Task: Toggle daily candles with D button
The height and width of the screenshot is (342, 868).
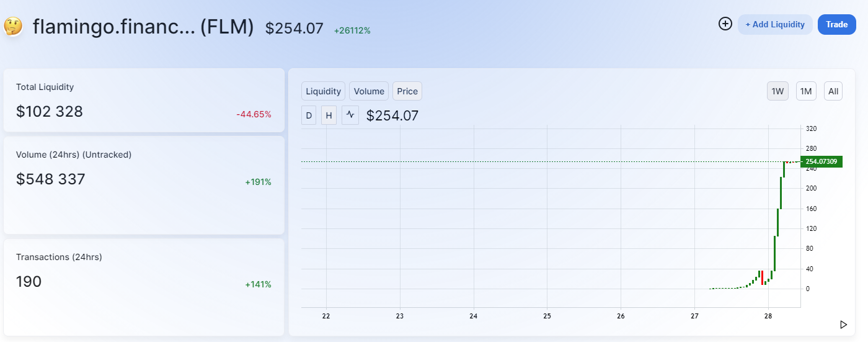Action: (x=309, y=115)
